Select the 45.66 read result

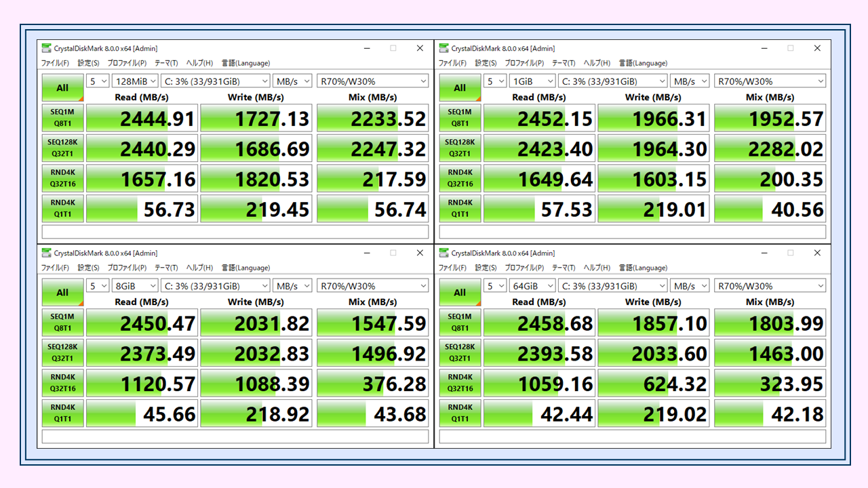point(142,413)
